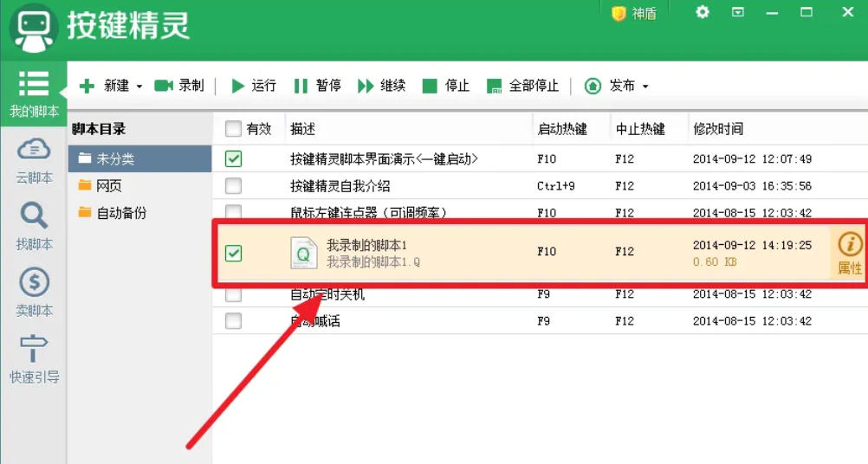
Task: Click the 录制 record button
Action: [179, 86]
